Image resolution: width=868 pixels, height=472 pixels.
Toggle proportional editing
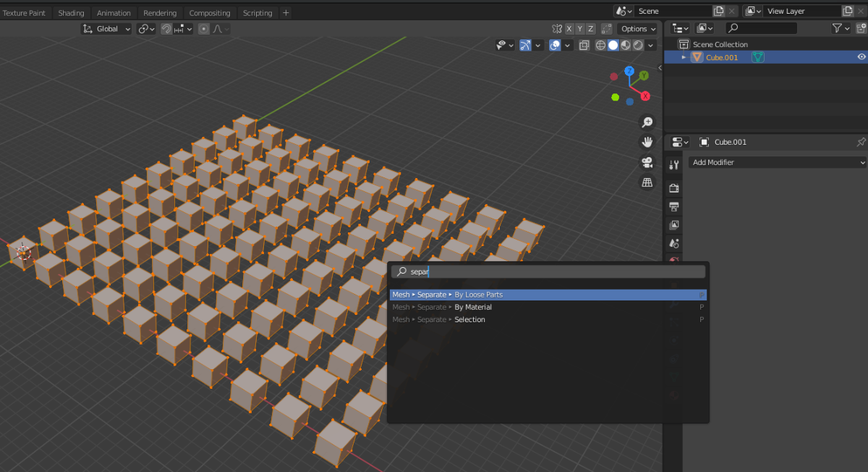point(204,29)
